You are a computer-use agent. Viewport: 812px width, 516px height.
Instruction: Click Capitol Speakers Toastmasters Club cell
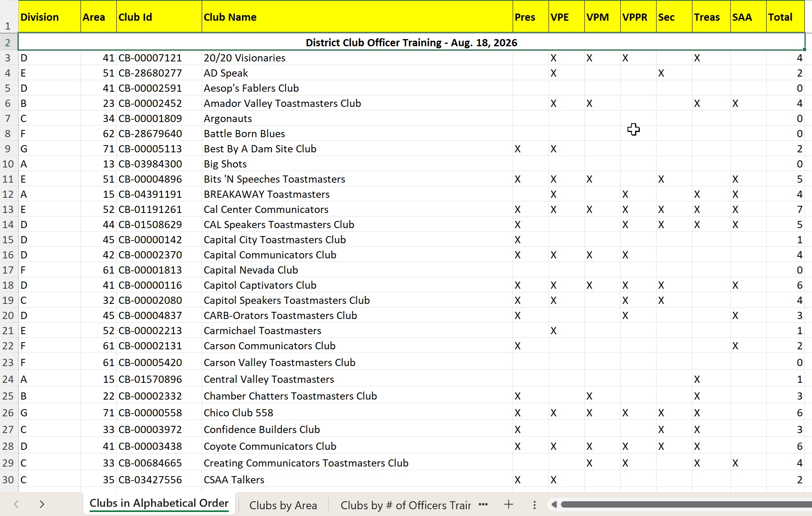pyautogui.click(x=357, y=300)
